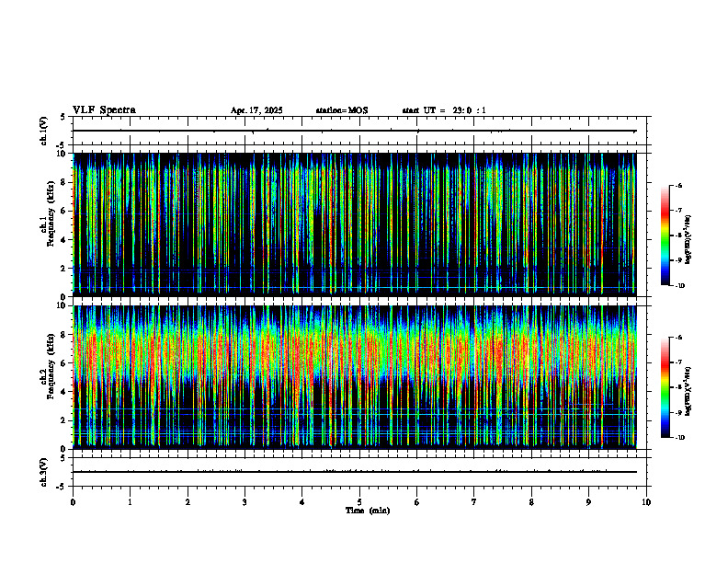
Task: Click the "-7" label on ch.2 colorbar
Action: (x=678, y=362)
